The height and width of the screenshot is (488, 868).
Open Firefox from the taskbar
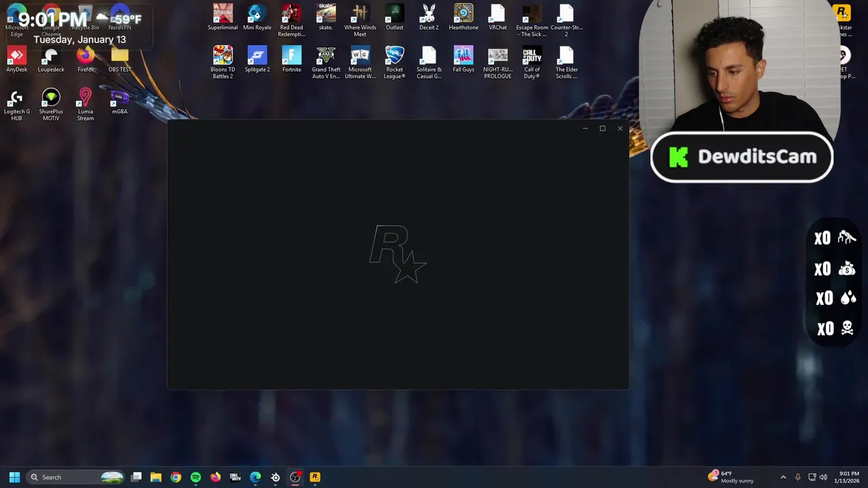tap(216, 477)
